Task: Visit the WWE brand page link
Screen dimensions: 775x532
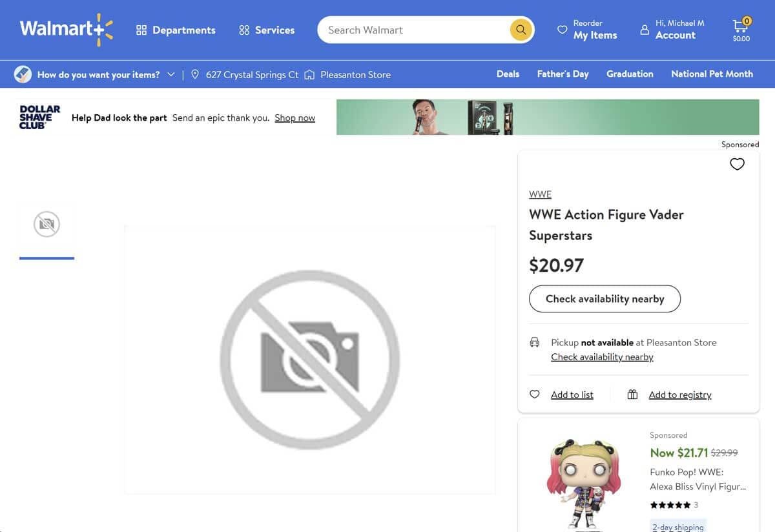Action: pos(540,194)
